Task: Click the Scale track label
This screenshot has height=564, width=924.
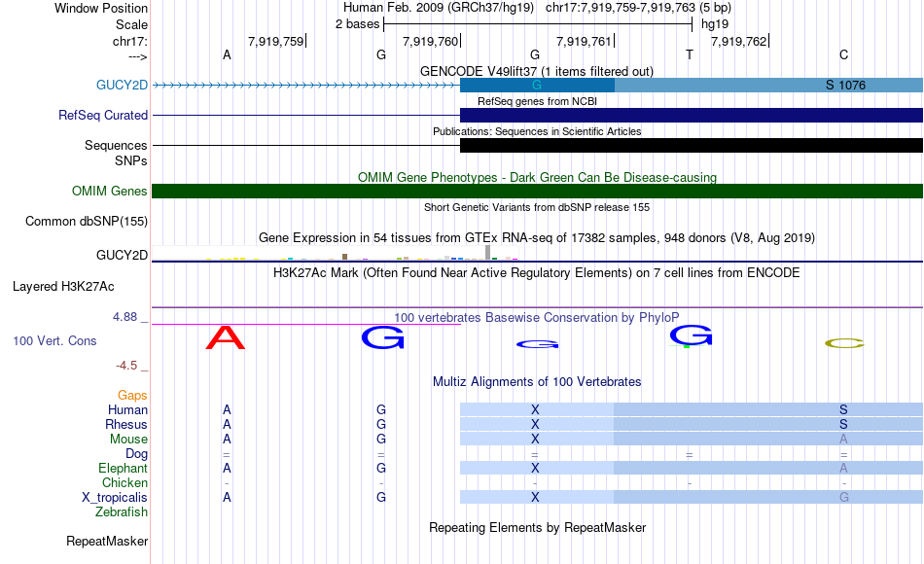Action: [131, 24]
